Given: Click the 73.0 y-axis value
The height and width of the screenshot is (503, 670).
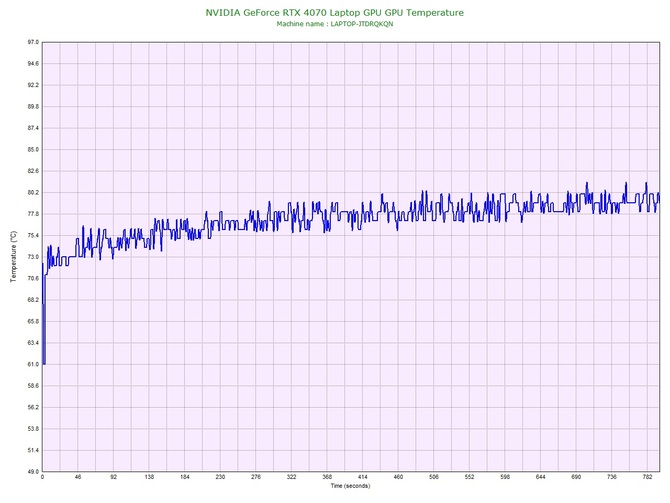Looking at the screenshot, I should tap(33, 257).
